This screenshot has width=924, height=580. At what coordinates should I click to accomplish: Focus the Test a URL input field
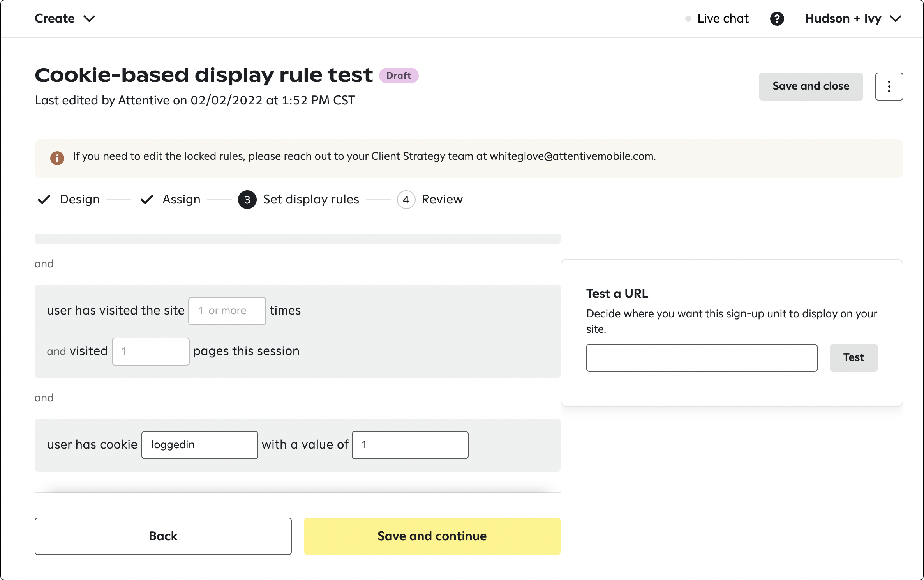702,357
